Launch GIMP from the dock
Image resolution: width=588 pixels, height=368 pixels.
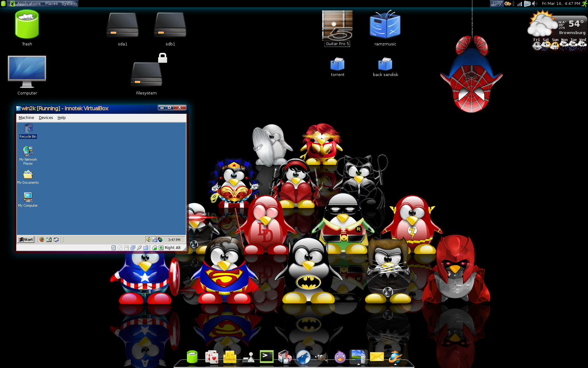tap(321, 357)
